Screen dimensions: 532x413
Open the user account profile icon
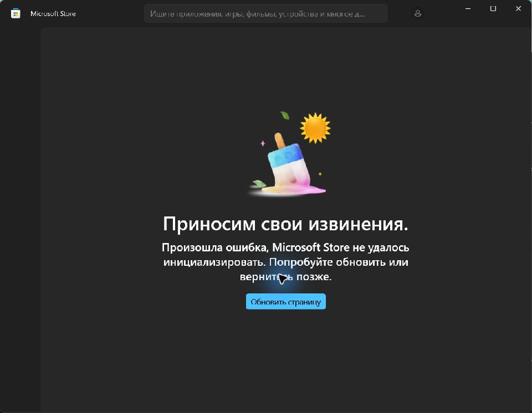[x=418, y=13]
